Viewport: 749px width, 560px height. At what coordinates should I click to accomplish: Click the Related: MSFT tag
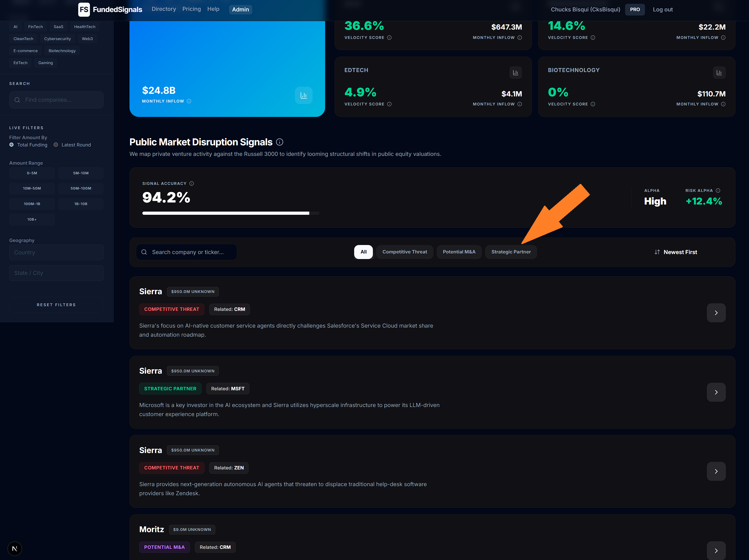tap(228, 389)
